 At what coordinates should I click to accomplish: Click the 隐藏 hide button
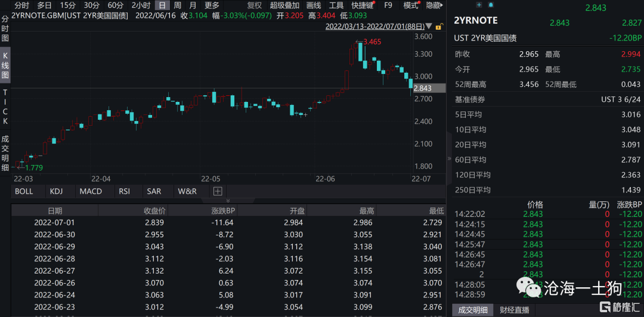tap(434, 6)
